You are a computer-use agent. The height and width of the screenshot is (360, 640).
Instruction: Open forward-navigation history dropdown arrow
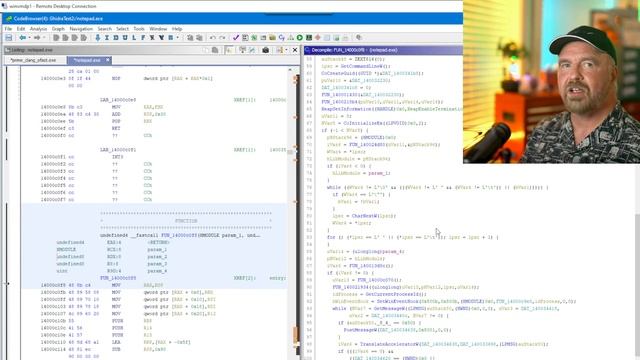(x=44, y=38)
